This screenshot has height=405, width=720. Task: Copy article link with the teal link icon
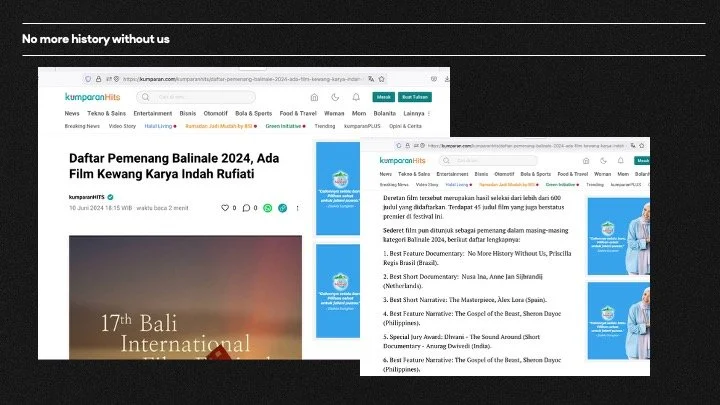click(x=282, y=208)
